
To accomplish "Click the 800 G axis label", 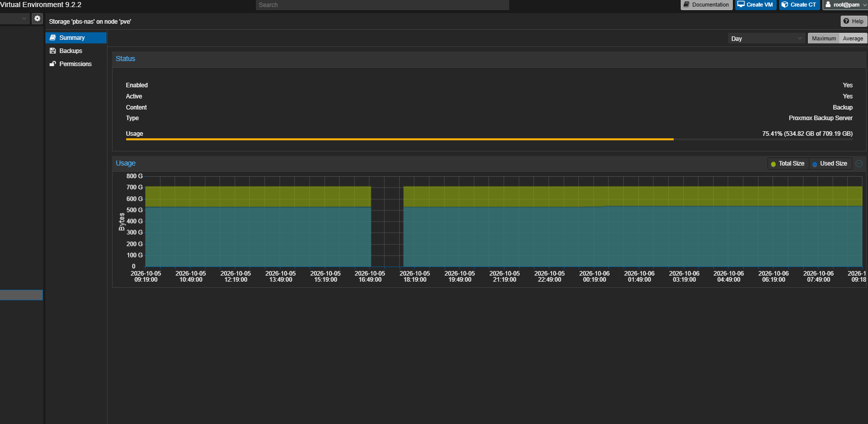I will tap(134, 176).
